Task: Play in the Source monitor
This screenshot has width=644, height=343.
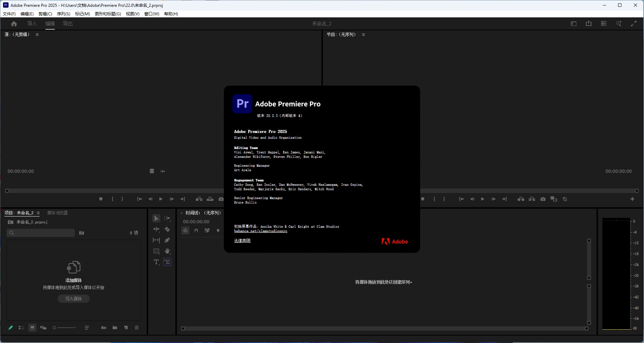Action: (161, 199)
